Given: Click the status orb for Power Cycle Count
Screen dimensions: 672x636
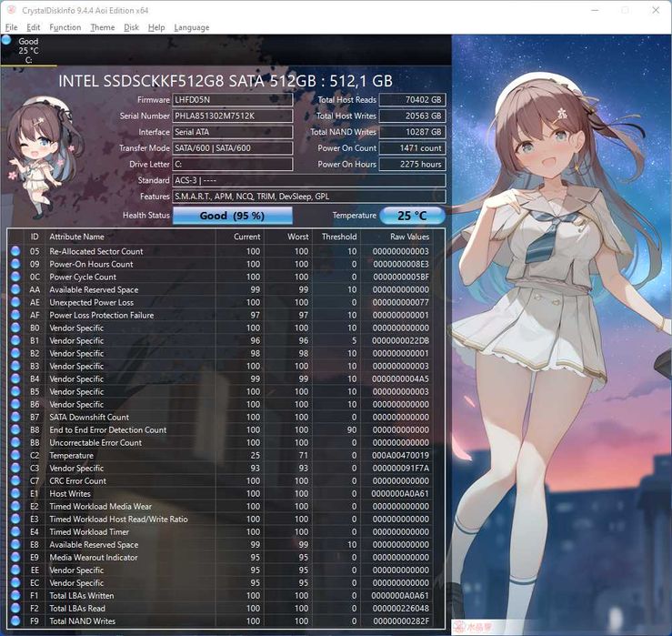Looking at the screenshot, I should tap(15, 277).
